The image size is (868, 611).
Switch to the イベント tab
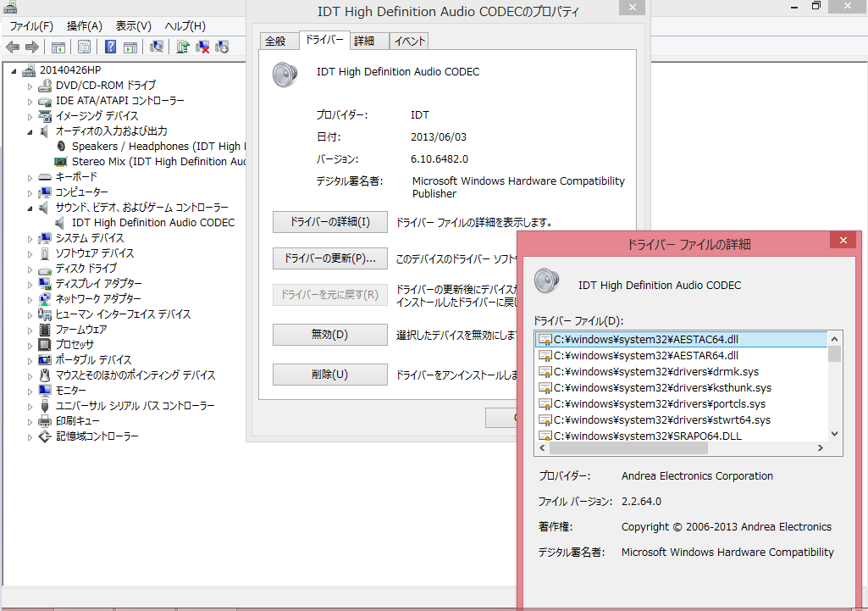pos(409,42)
